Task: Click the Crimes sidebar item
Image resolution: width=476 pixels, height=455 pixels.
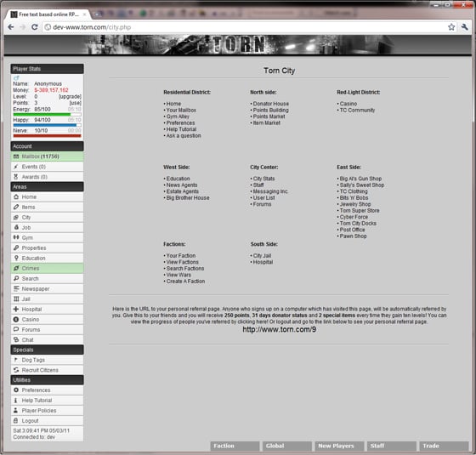Action: (47, 268)
